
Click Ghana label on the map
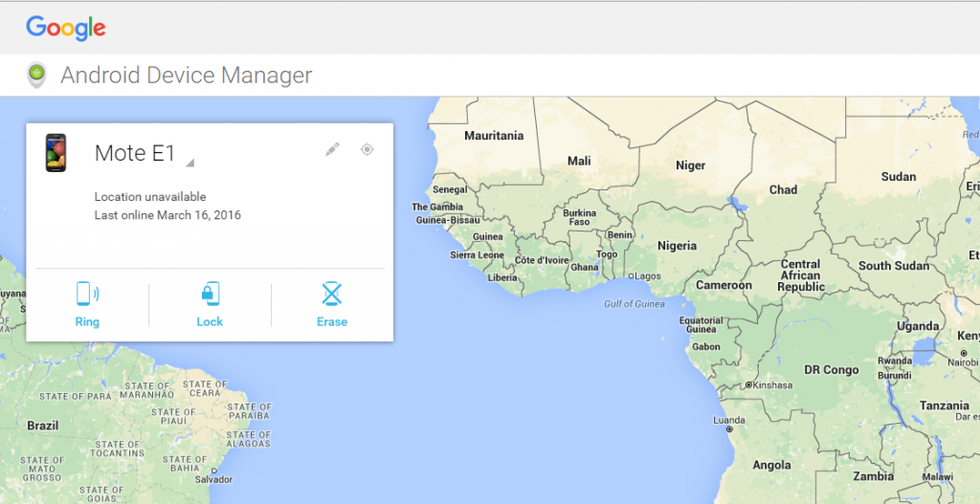coord(585,267)
